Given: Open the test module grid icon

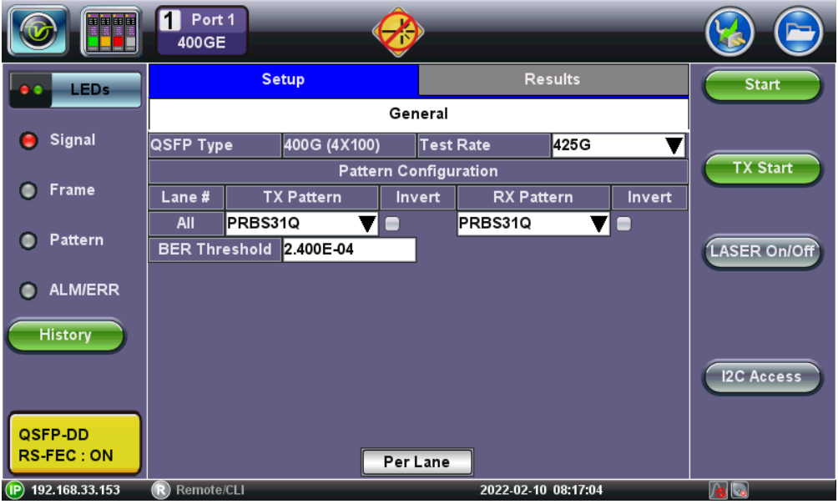Looking at the screenshot, I should tap(111, 32).
